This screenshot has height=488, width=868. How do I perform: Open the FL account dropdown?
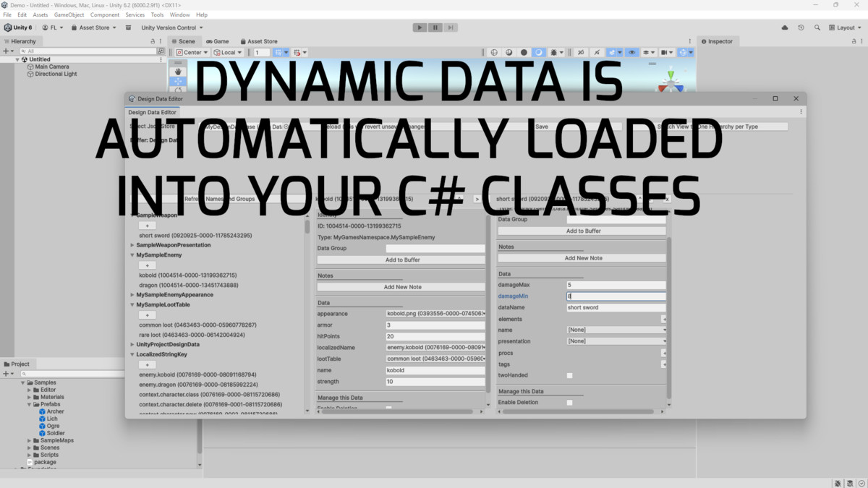[53, 27]
